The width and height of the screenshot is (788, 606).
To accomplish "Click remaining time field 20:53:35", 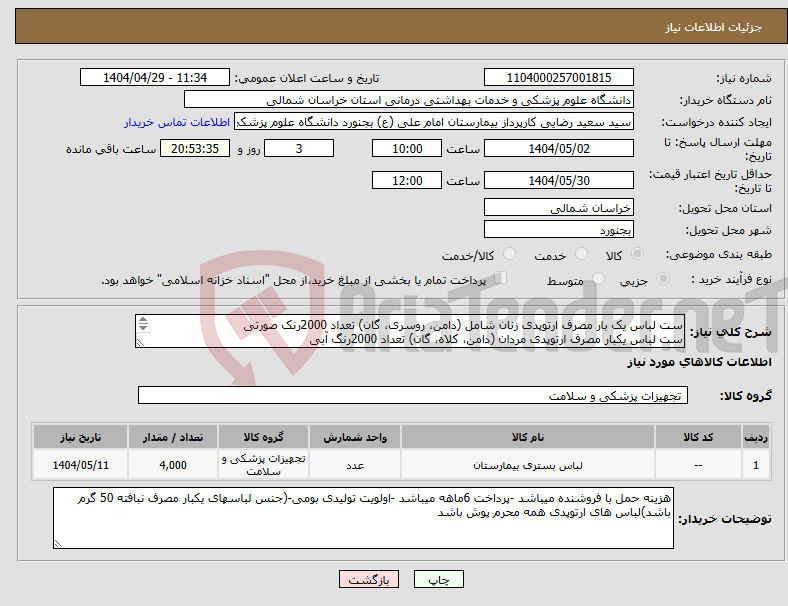I will (195, 148).
